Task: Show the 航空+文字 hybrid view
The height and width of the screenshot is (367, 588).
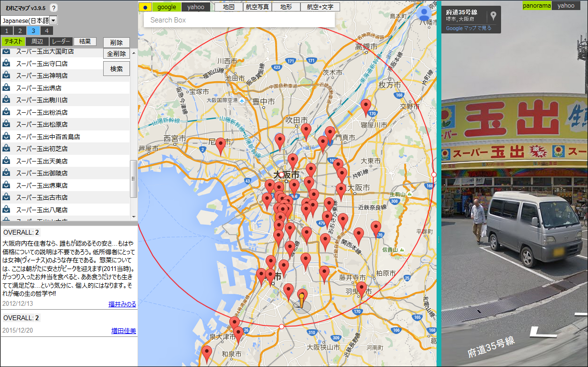Action: [320, 7]
